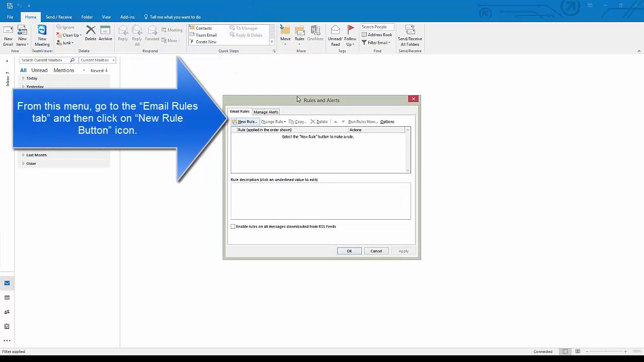Open more navigation options ellipsis
The image size is (644, 362).
[7, 340]
